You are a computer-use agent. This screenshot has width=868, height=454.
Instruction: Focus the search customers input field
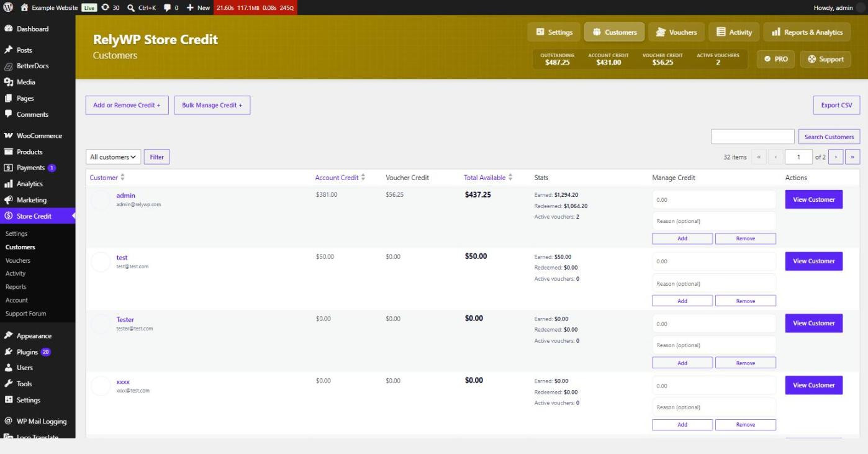pyautogui.click(x=753, y=137)
